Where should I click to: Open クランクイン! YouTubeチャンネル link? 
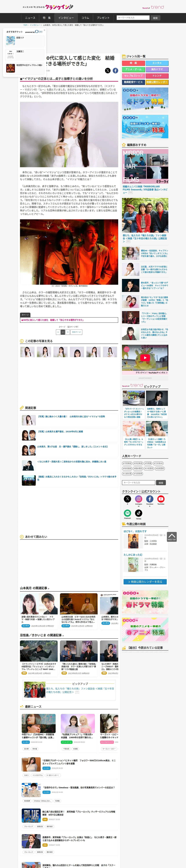[151, 373]
